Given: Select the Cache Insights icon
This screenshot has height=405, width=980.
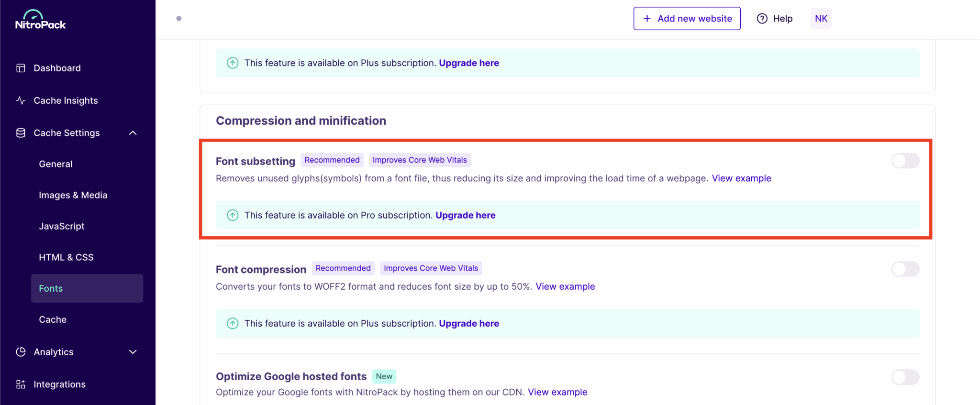Looking at the screenshot, I should point(21,100).
